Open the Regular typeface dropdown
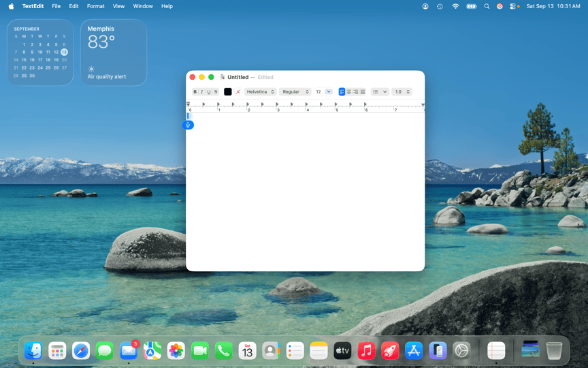Image resolution: width=588 pixels, height=368 pixels. pos(295,91)
